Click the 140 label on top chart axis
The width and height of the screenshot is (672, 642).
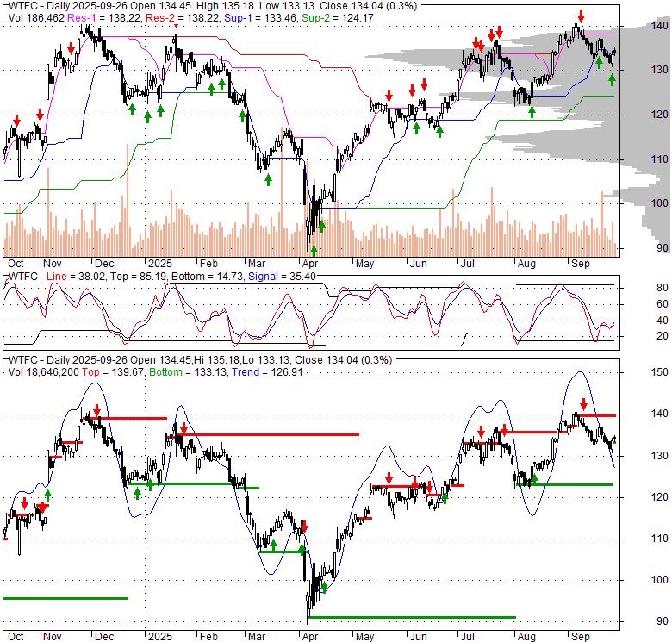(660, 26)
